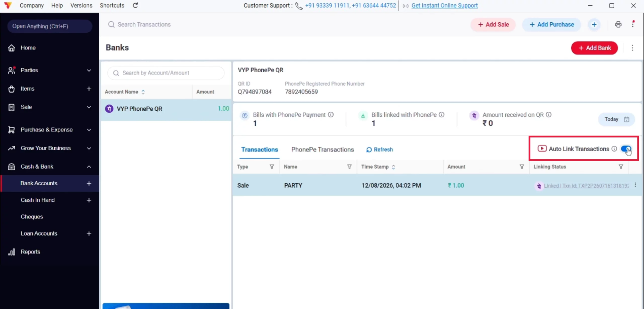
Task: Click the Refresh transactions button
Action: [379, 150]
